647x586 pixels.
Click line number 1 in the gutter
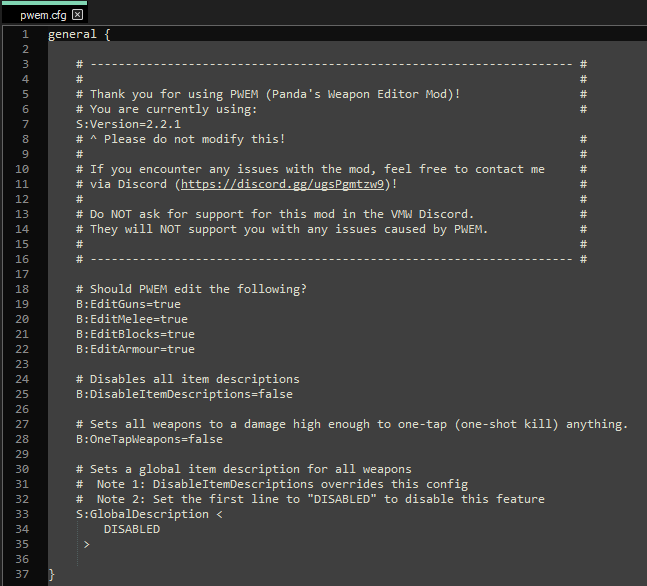(25, 34)
